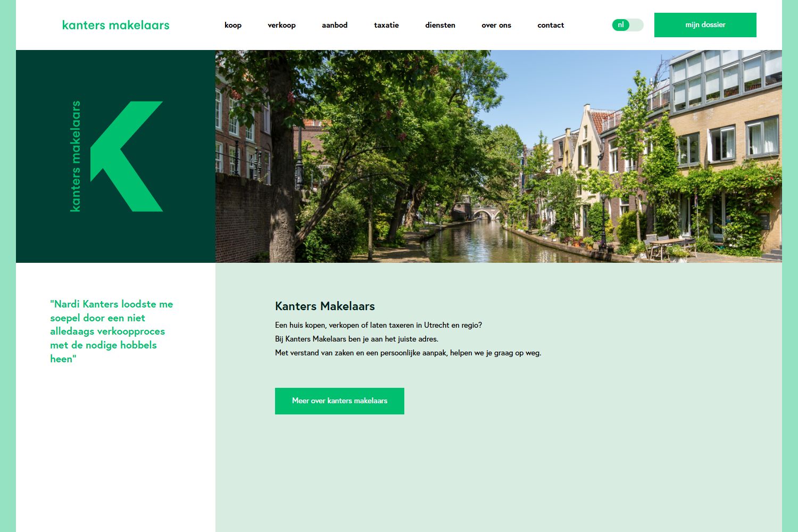Image resolution: width=798 pixels, height=532 pixels.
Task: Click the Kanters Makelaars section heading
Action: (x=325, y=306)
